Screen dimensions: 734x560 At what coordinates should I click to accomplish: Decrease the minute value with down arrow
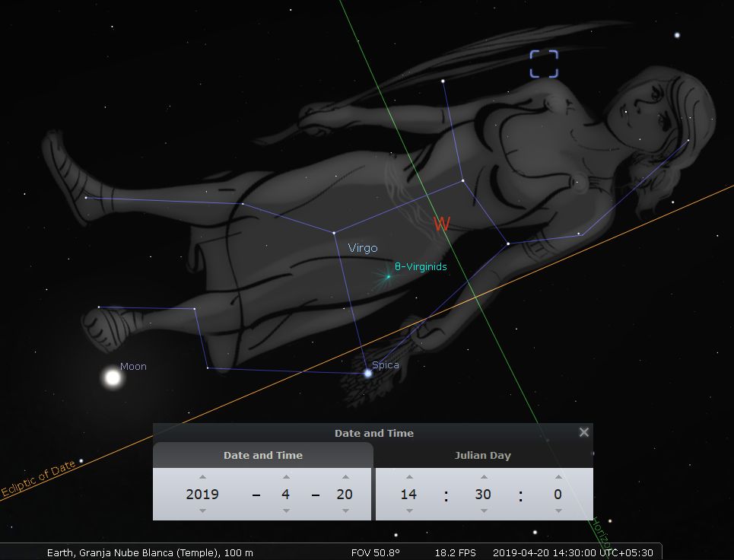(484, 511)
